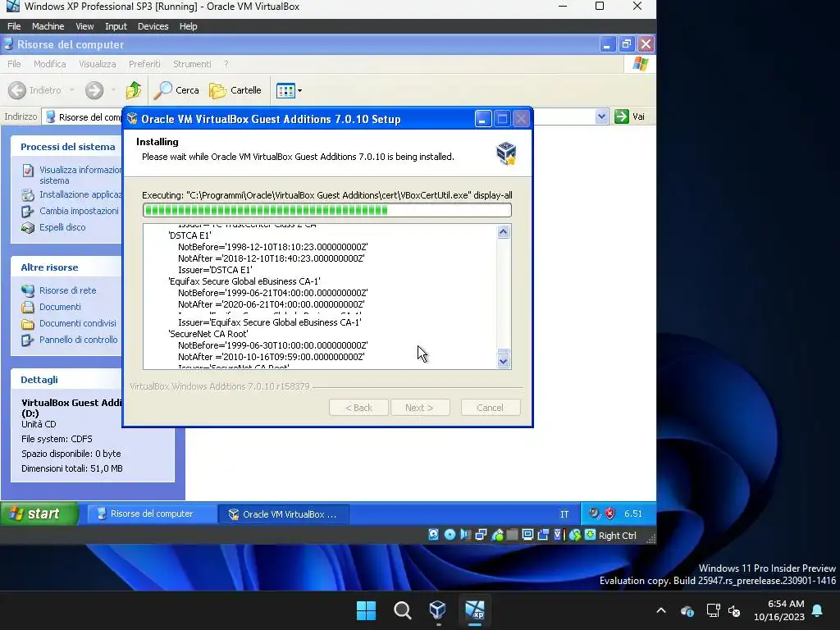The image size is (840, 630).
Task: Click the keyboard capture green arrow icon
Action: click(x=590, y=535)
